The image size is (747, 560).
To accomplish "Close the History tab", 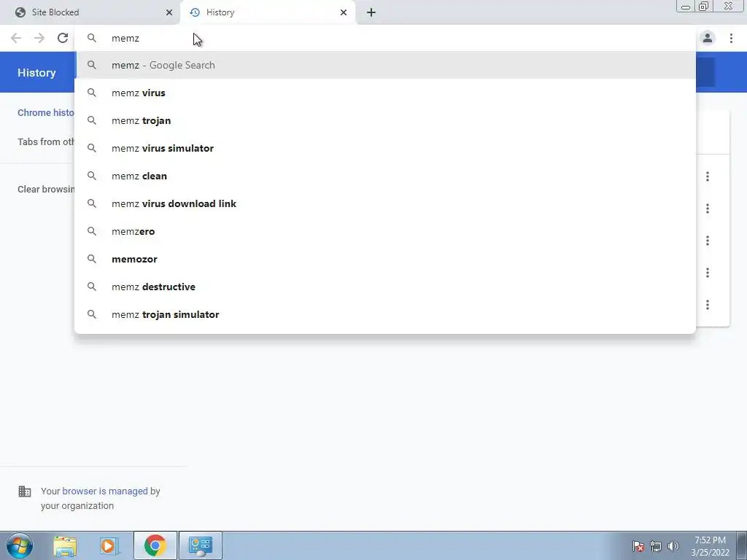I will [344, 12].
